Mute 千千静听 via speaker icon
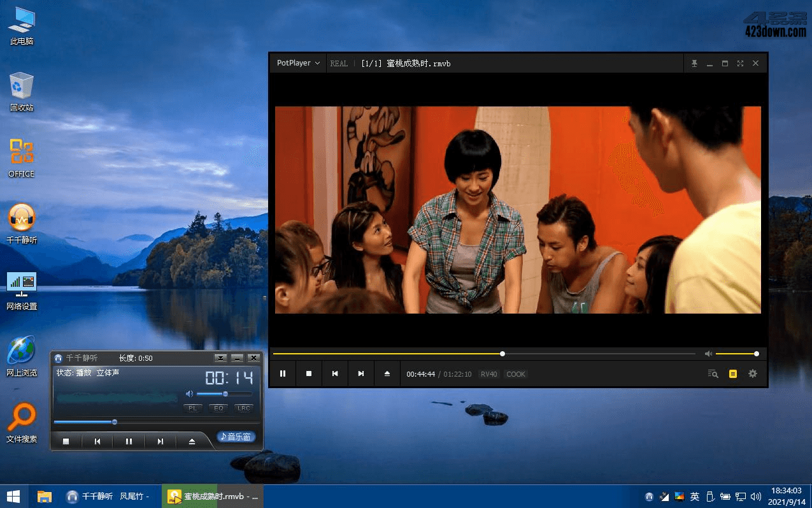812x508 pixels. coord(189,394)
